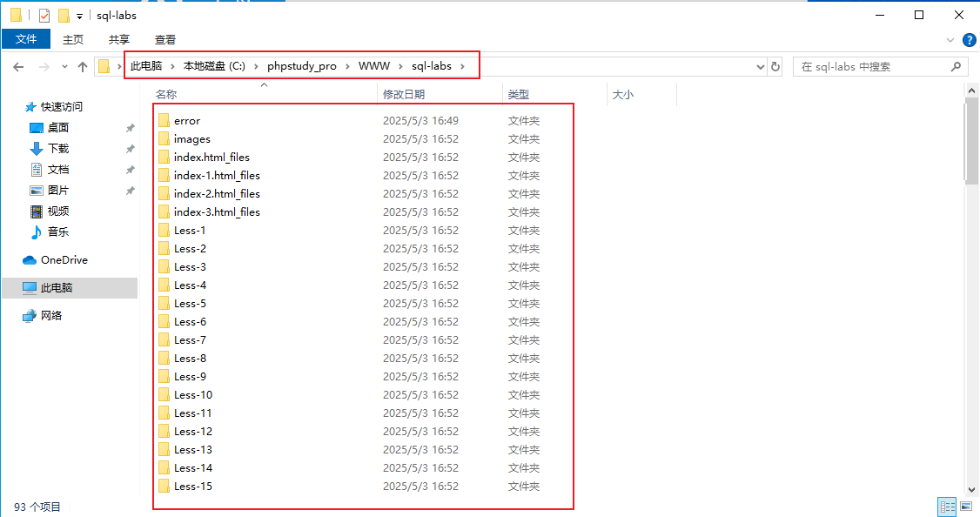Navigate to WWW in address bar
Viewport: 980px width, 517px height.
[374, 66]
